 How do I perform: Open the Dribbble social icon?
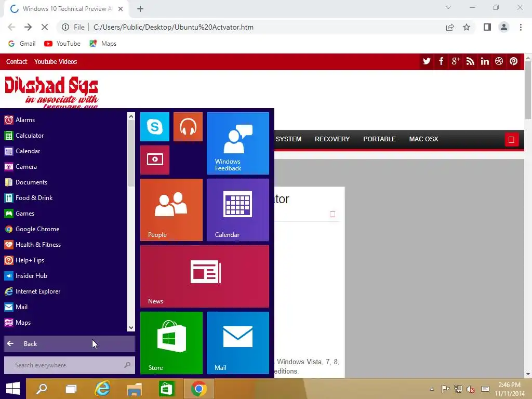click(x=499, y=61)
